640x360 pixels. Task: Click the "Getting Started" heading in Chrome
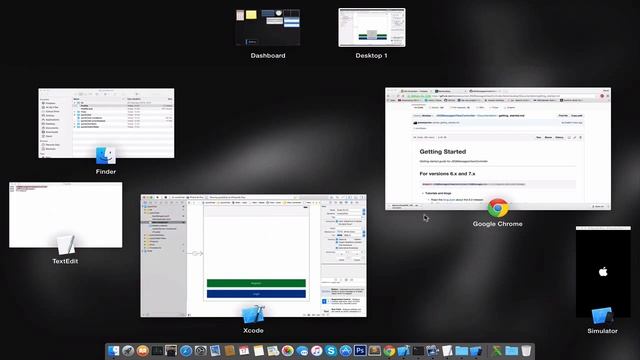pyautogui.click(x=442, y=151)
